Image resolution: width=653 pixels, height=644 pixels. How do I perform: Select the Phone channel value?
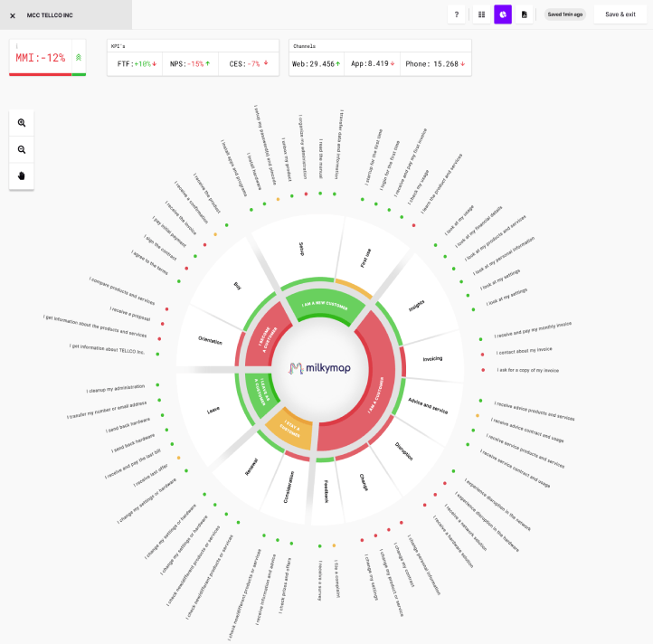coord(435,63)
